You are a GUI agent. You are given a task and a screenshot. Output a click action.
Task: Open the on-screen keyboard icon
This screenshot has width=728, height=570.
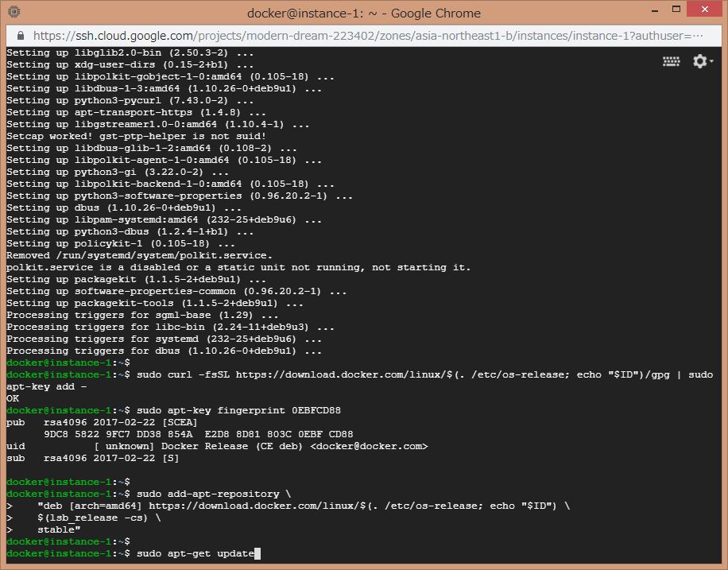(672, 61)
